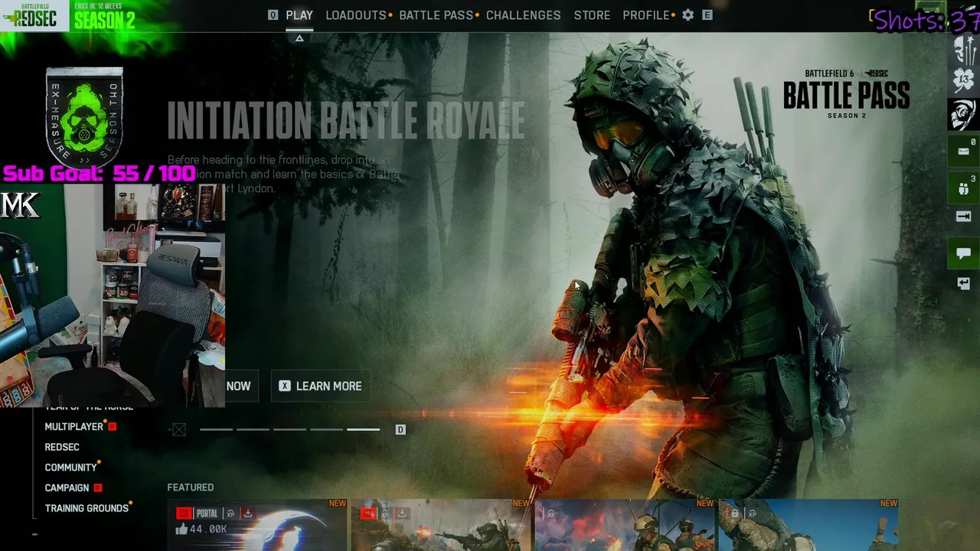
Task: Open the first featured Portal card thumbnail
Action: 257,525
